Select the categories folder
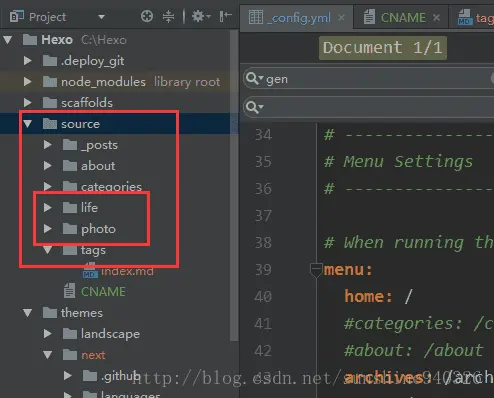The height and width of the screenshot is (398, 494). [111, 187]
